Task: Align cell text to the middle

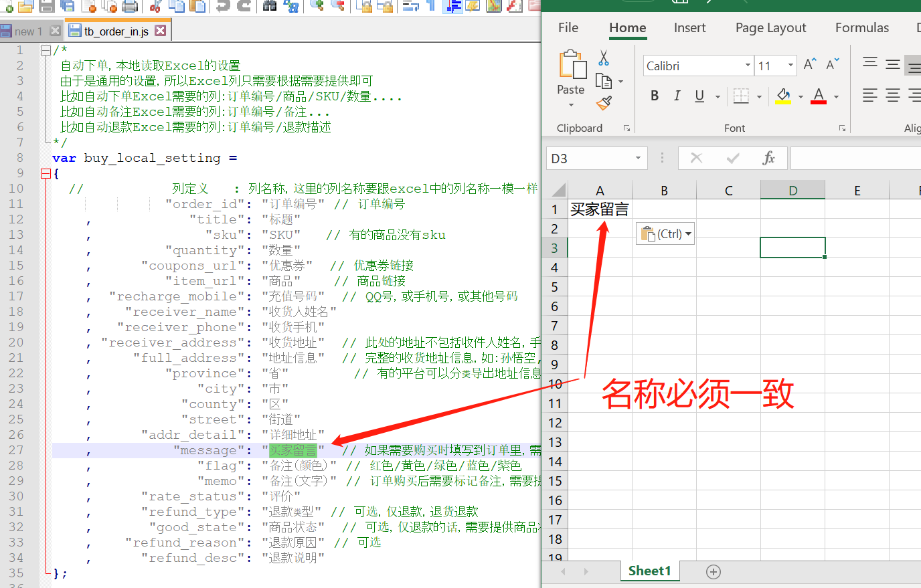Action: coord(893,64)
